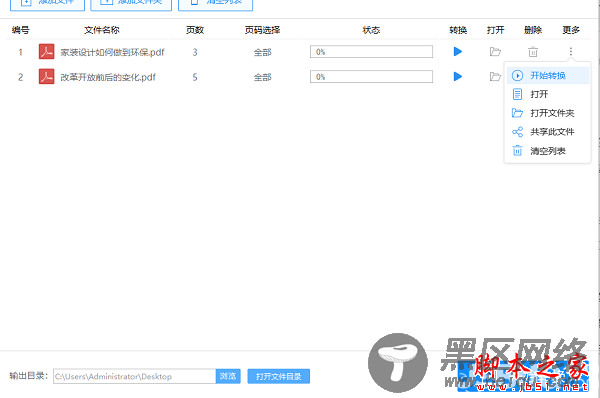Click the 浏览 browse button
Viewport: 600px width, 398px height.
point(228,376)
